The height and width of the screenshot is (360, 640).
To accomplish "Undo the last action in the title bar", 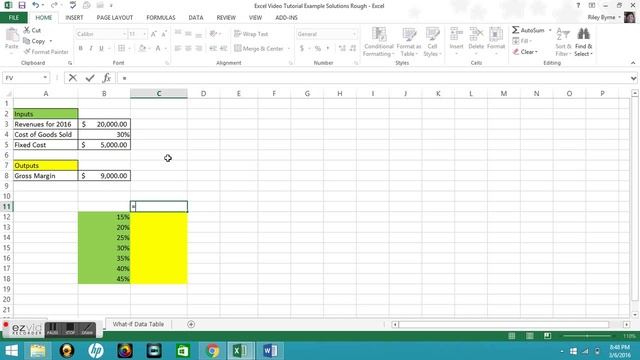I will coord(36,5).
